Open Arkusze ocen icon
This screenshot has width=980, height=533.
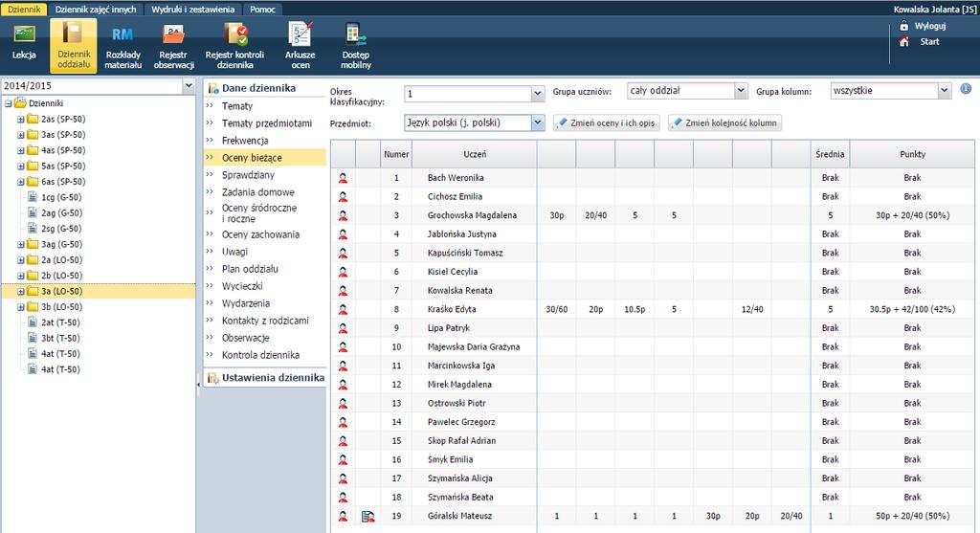(300, 33)
